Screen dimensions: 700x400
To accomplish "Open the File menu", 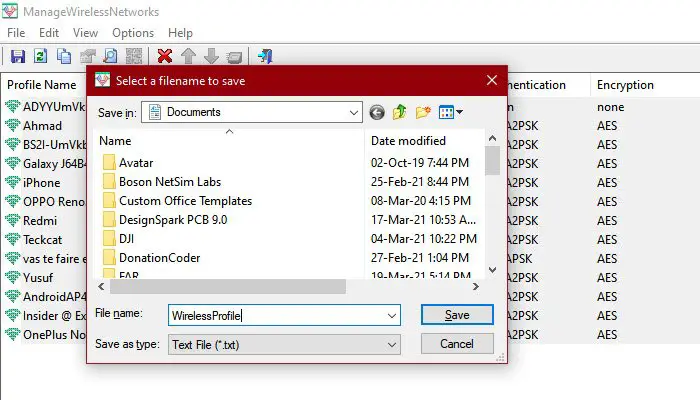I will (x=16, y=33).
